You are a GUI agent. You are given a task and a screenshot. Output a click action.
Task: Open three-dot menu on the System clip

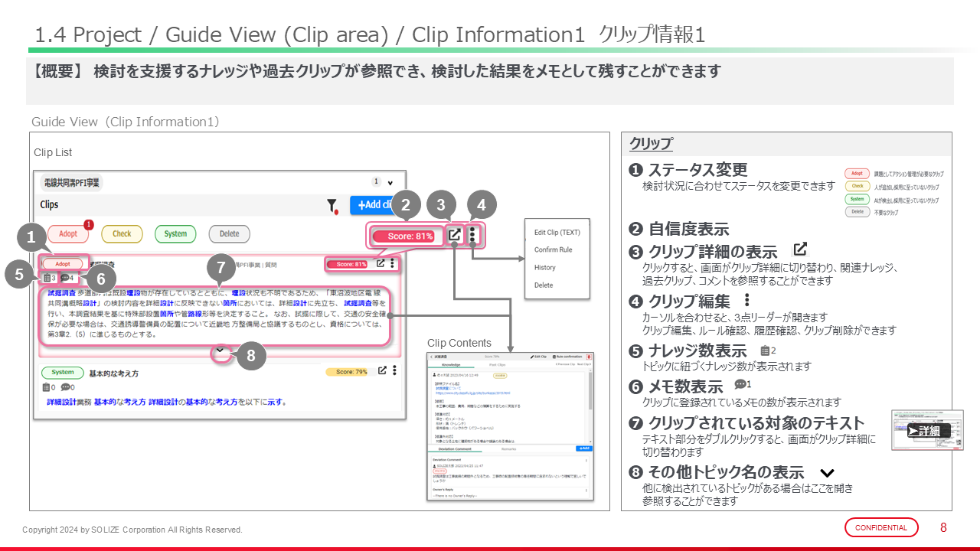[x=394, y=371]
